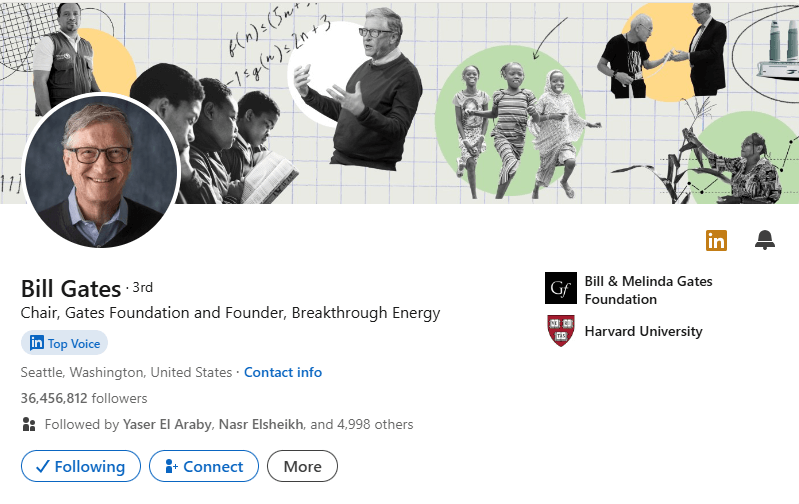Screen dimensions: 799x504
Task: Click the 3rd degree connection badge
Action: click(x=142, y=288)
